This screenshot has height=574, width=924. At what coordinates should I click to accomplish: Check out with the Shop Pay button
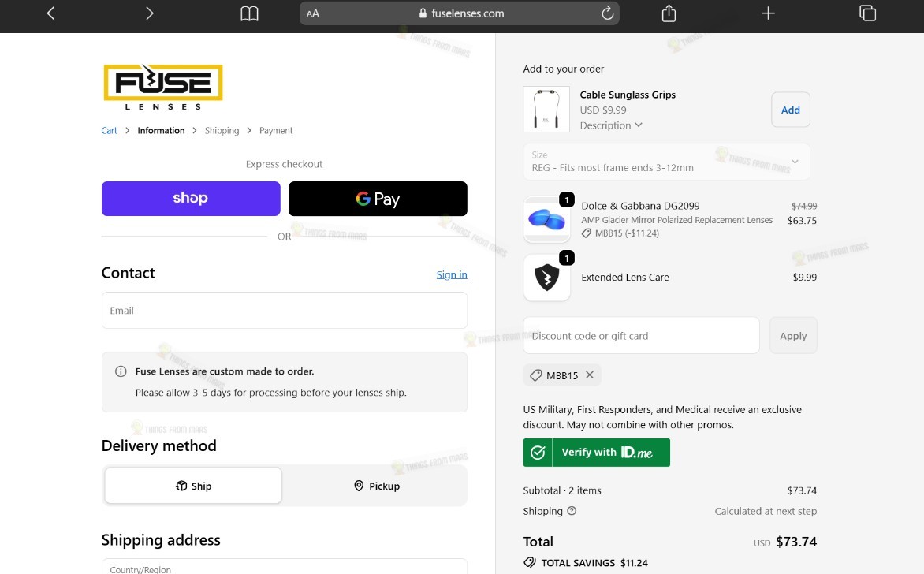(x=191, y=199)
